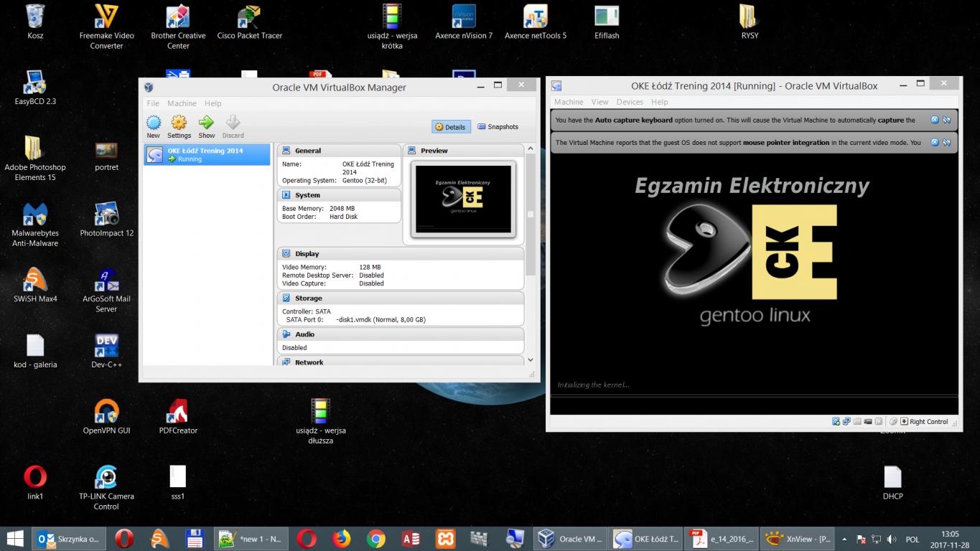This screenshot has width=980, height=551.
Task: Select the Efiflash desktop icon
Action: click(x=607, y=22)
